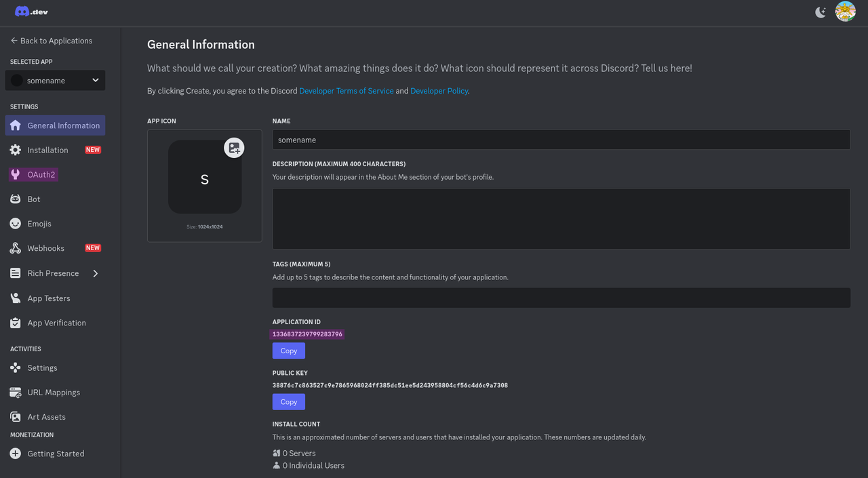This screenshot has width=868, height=478.
Task: Click the Emojis smiley icon
Action: coord(16,224)
